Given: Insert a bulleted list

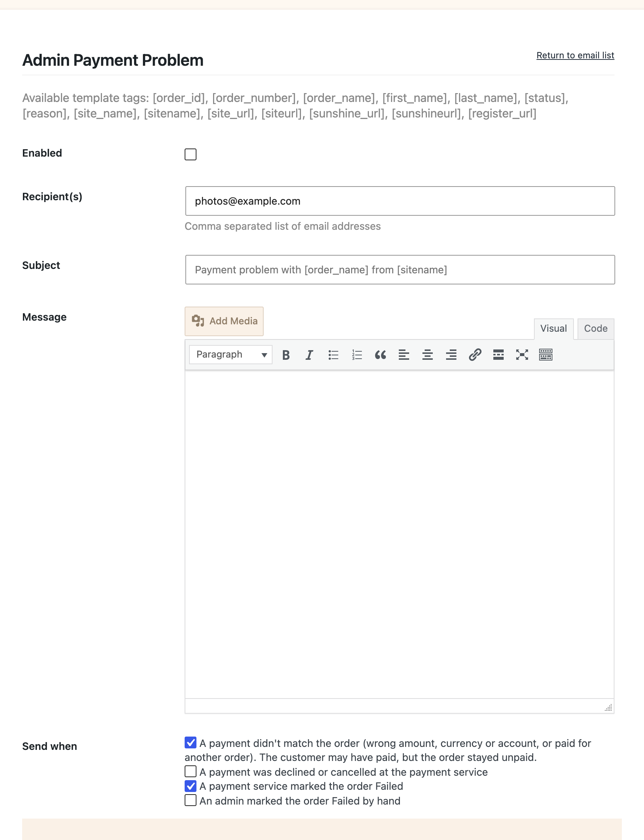Looking at the screenshot, I should (333, 355).
